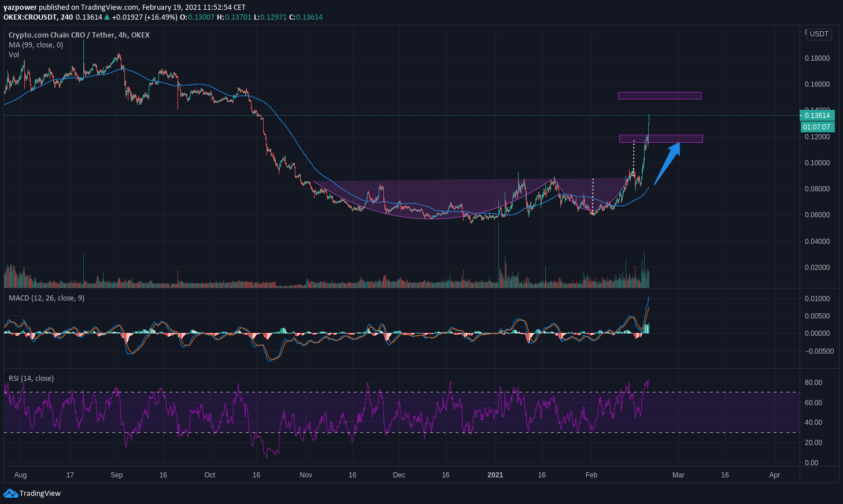Click the 0.08000 price axis label
This screenshot has height=504, width=843.
point(817,188)
